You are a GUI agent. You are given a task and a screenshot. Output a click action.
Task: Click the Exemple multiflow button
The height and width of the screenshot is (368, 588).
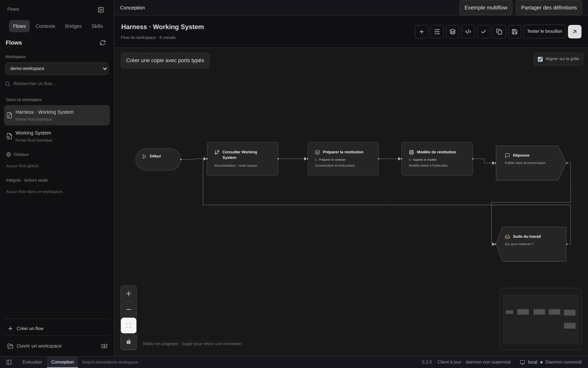[486, 8]
